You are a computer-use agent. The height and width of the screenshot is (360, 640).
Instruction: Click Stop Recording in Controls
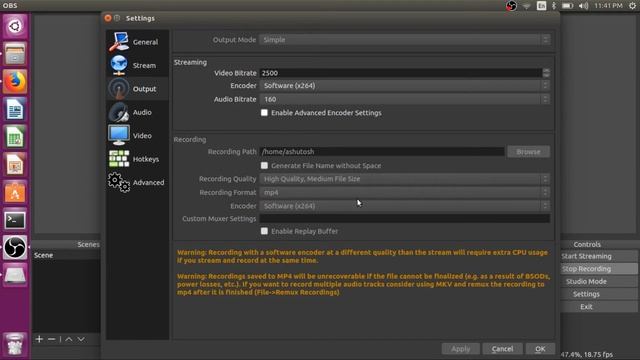587,269
